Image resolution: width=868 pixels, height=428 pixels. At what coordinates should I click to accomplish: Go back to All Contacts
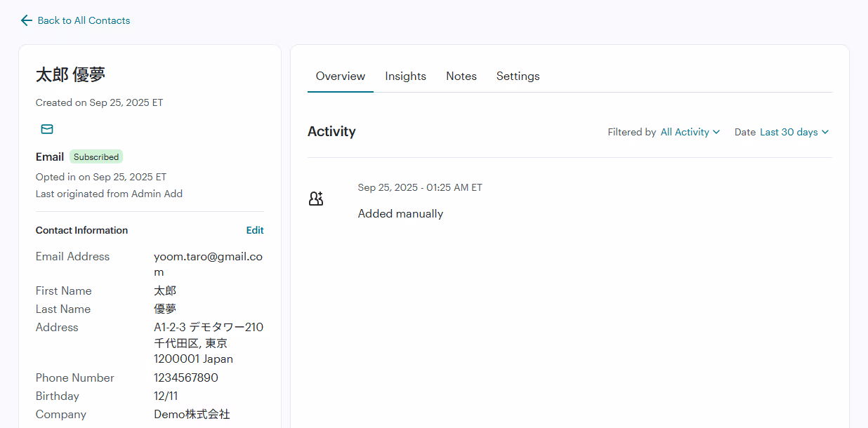click(x=84, y=20)
